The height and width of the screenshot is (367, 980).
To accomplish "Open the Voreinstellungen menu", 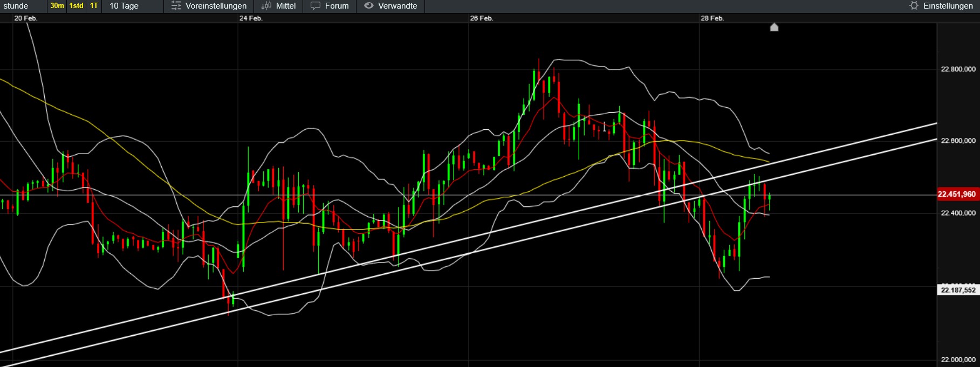I will pos(209,6).
